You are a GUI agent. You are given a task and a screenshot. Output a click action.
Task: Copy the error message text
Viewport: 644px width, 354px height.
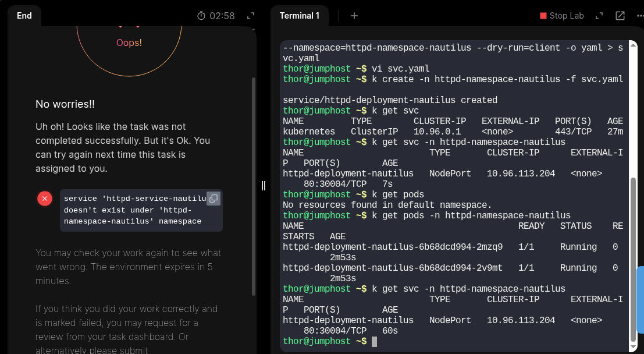point(214,199)
